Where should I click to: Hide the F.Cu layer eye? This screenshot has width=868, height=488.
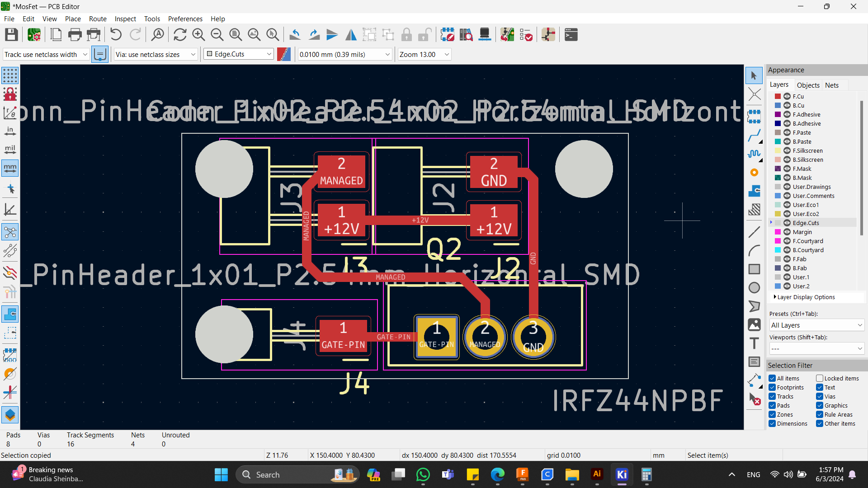tap(787, 96)
